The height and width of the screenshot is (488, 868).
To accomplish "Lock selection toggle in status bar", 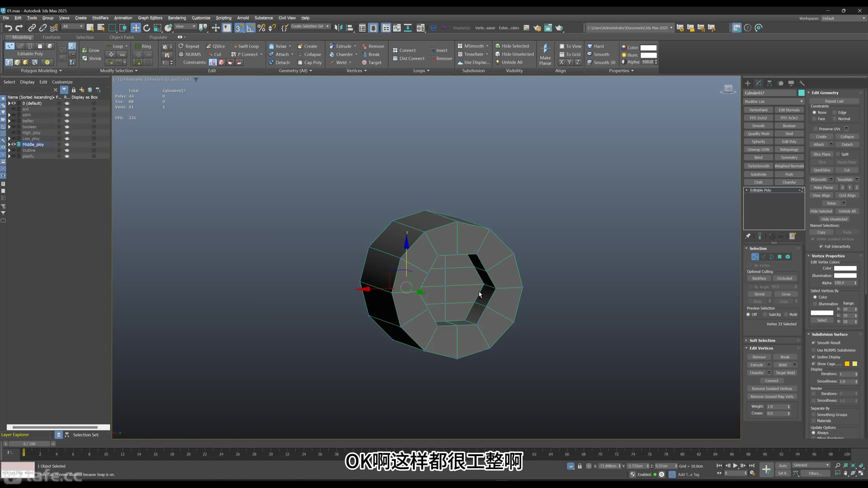I will pos(580,466).
